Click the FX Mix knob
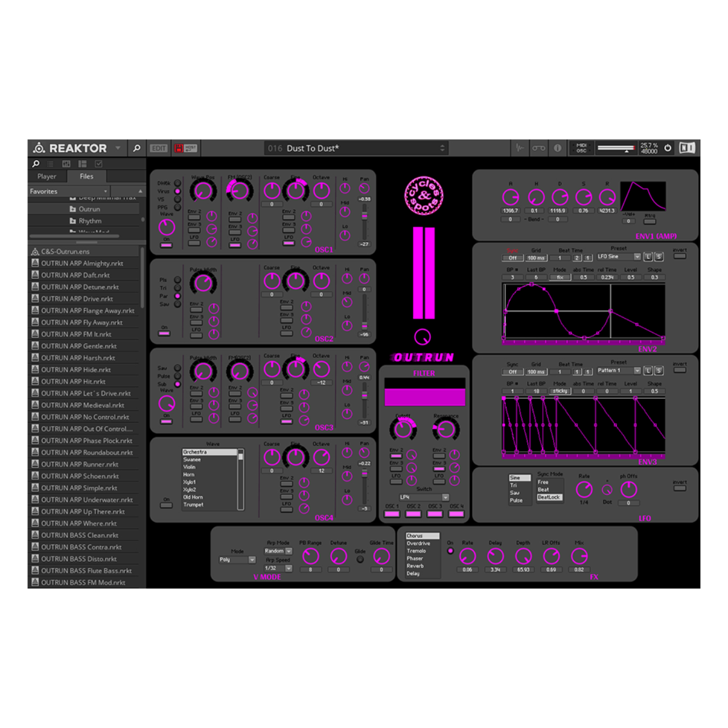Screen dimensions: 728x728 pyautogui.click(x=579, y=556)
